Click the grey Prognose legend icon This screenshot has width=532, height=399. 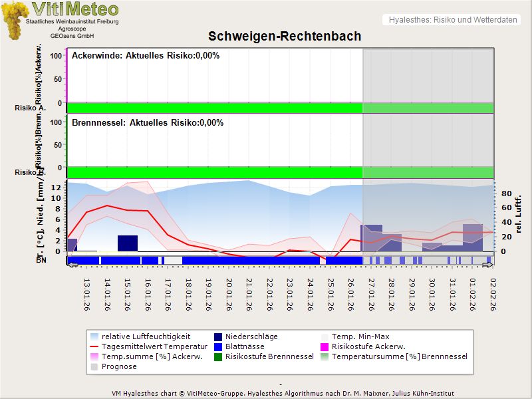click(x=93, y=366)
